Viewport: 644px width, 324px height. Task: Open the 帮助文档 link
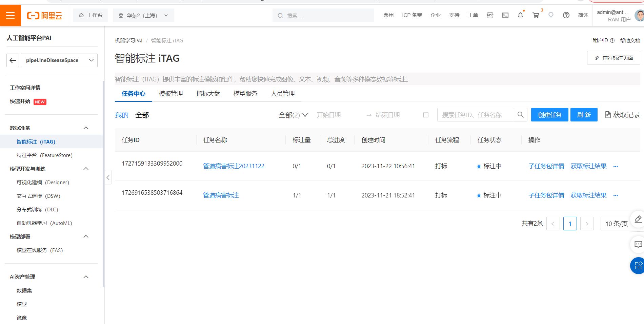(x=630, y=40)
